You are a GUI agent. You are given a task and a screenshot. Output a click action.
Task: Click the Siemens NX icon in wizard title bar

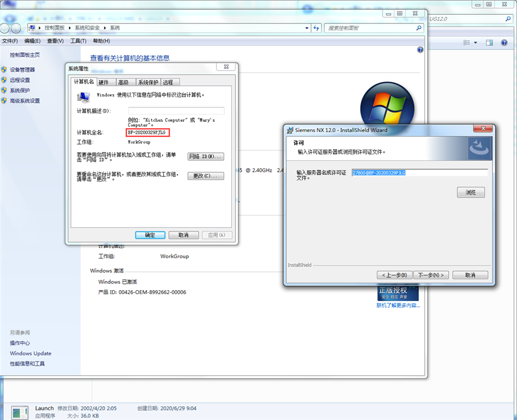click(290, 130)
